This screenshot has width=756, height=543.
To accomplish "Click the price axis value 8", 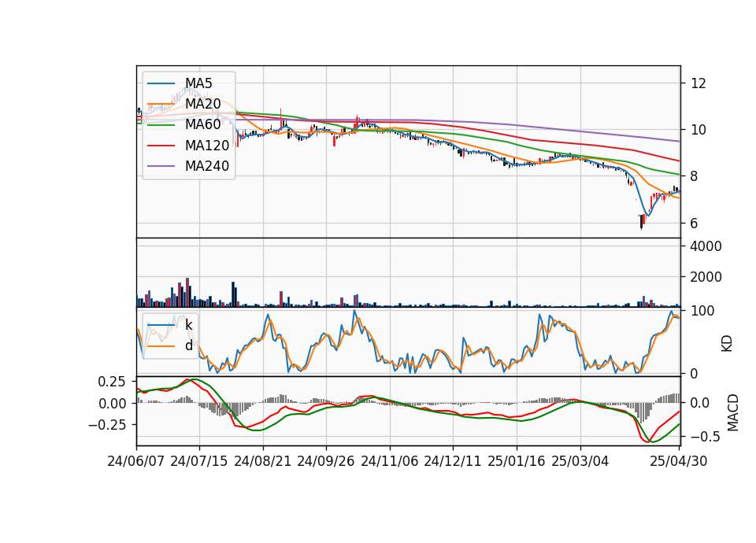I will click(x=695, y=176).
